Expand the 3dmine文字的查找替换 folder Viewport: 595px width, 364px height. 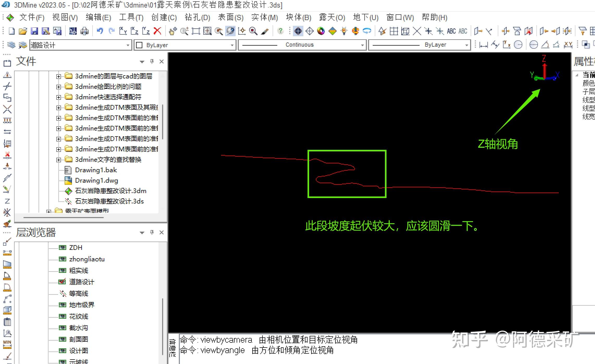(x=58, y=159)
